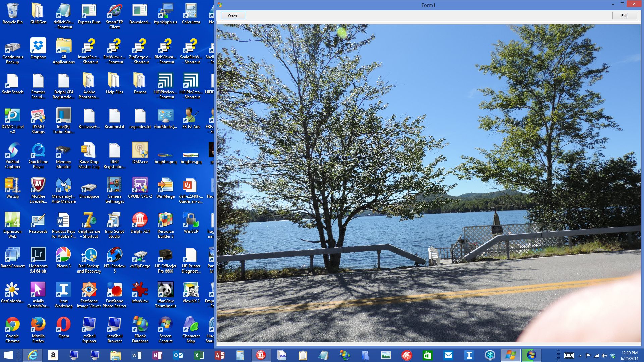644x362 pixels.
Task: Select the Lightroom 5.4 64-bit icon
Action: 38,260
